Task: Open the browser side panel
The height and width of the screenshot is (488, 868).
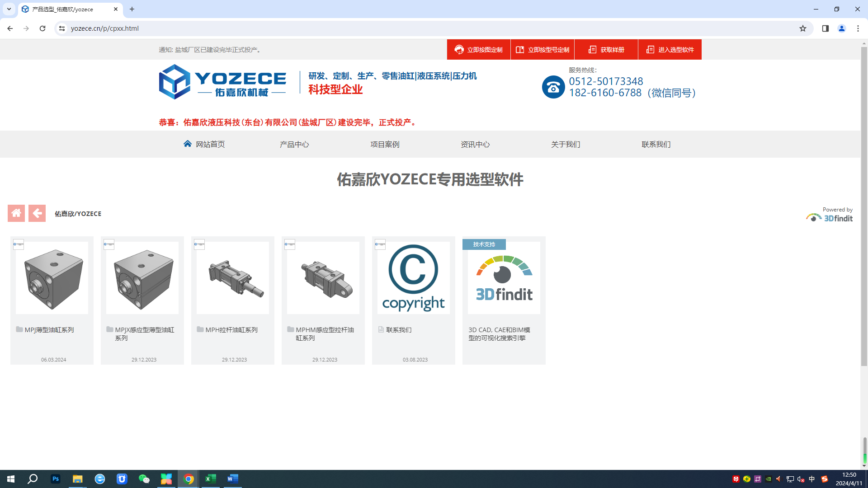Action: coord(826,28)
